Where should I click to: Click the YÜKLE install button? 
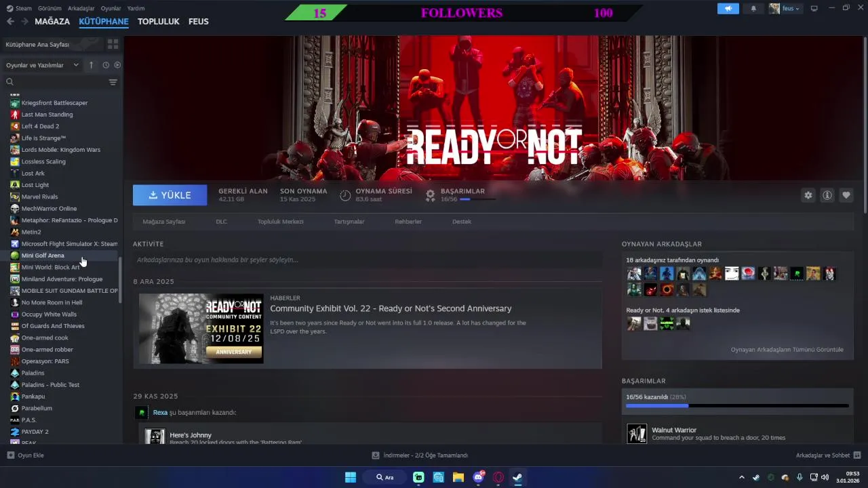(170, 195)
